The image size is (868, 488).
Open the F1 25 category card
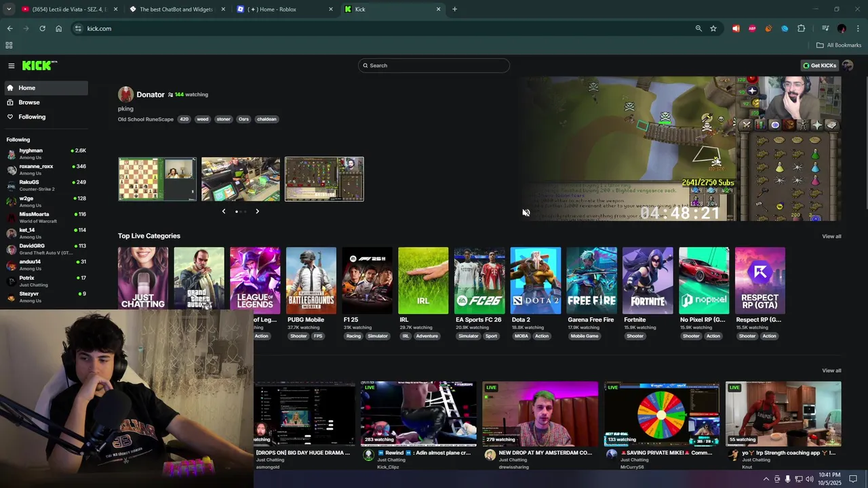point(368,280)
